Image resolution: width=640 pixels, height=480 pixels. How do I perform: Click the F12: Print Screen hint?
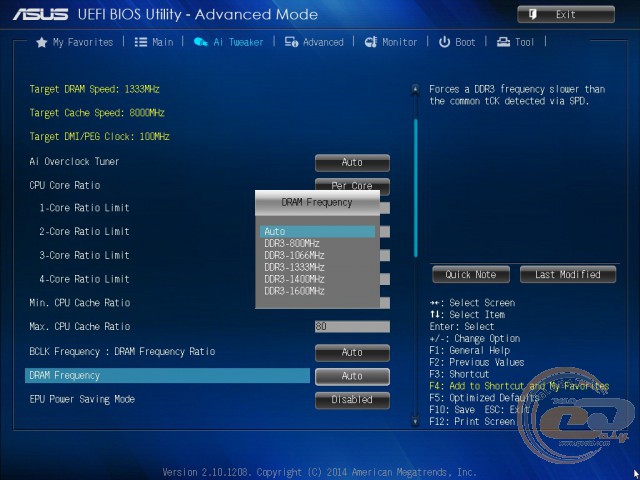tap(472, 422)
